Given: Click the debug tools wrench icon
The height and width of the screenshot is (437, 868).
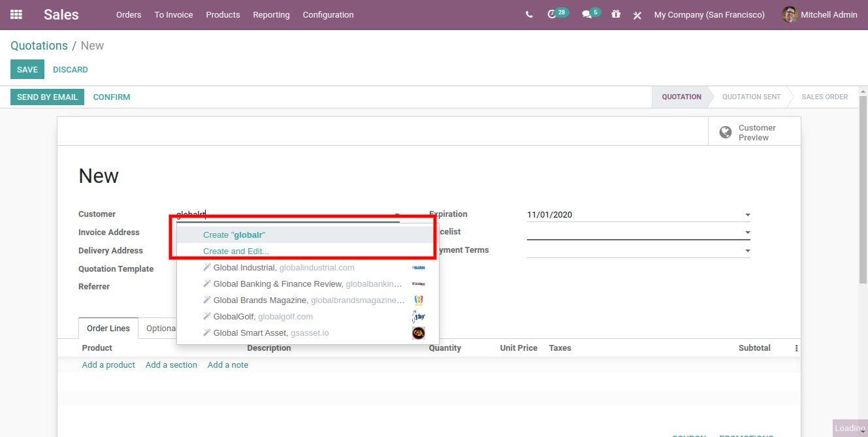Looking at the screenshot, I should coord(637,15).
